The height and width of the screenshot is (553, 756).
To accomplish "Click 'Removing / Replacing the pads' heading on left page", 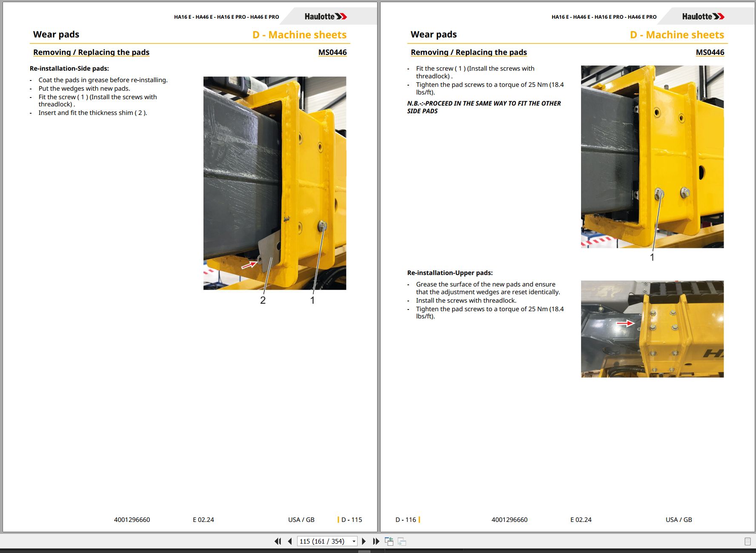I will (x=91, y=52).
